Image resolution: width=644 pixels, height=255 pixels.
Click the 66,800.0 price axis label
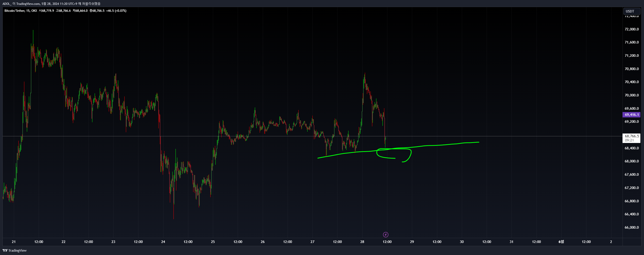[x=632, y=201]
